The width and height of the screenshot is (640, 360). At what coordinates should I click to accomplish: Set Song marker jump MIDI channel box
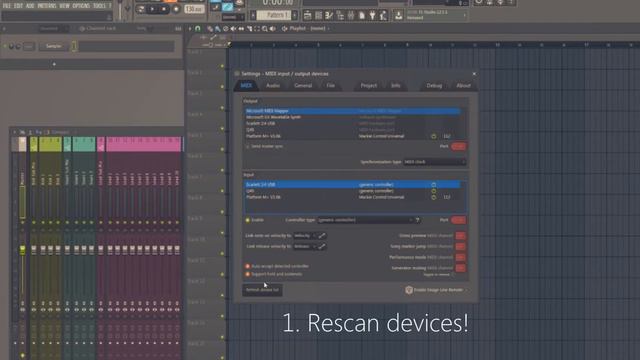pyautogui.click(x=460, y=246)
